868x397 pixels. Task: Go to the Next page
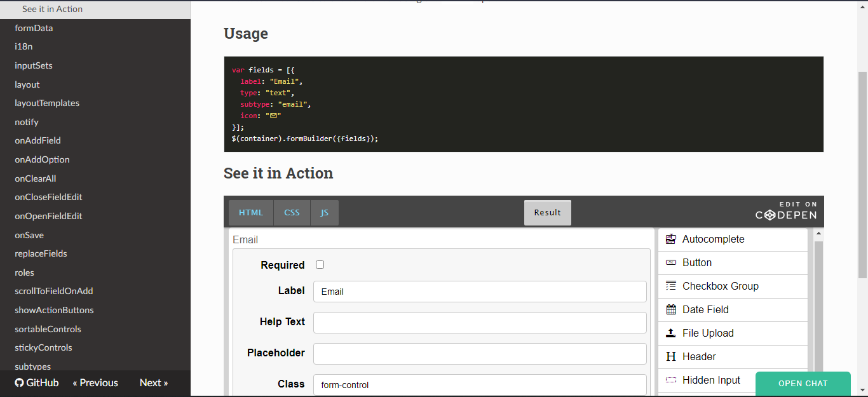(154, 382)
